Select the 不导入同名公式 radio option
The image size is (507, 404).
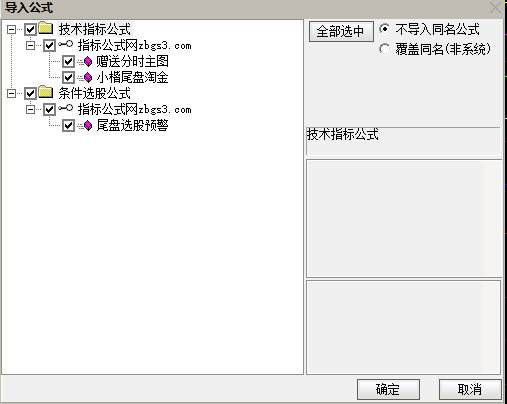(x=384, y=29)
